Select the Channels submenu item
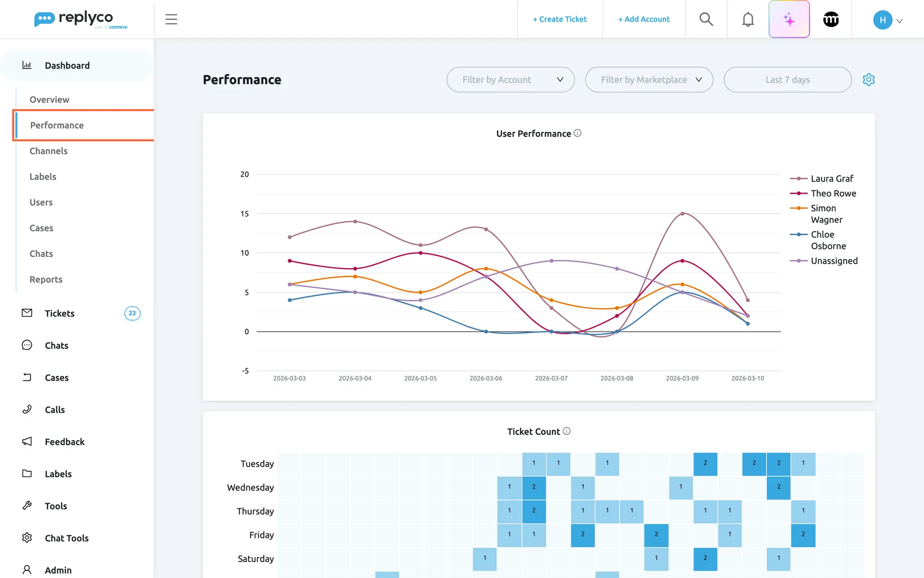This screenshot has width=924, height=578. point(49,151)
